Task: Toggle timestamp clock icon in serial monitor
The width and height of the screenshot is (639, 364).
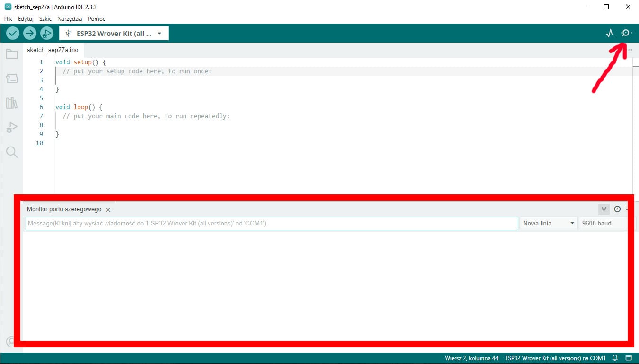Action: pos(617,209)
